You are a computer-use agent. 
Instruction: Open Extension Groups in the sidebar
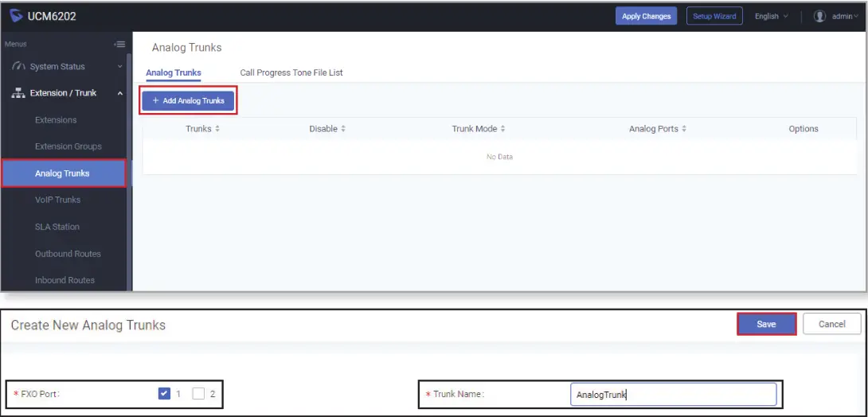tap(68, 146)
